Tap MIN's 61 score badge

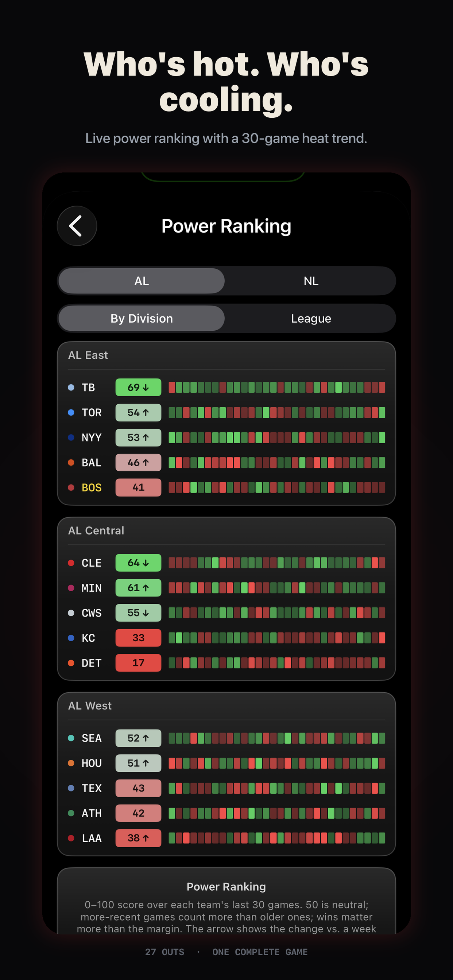[x=138, y=588]
